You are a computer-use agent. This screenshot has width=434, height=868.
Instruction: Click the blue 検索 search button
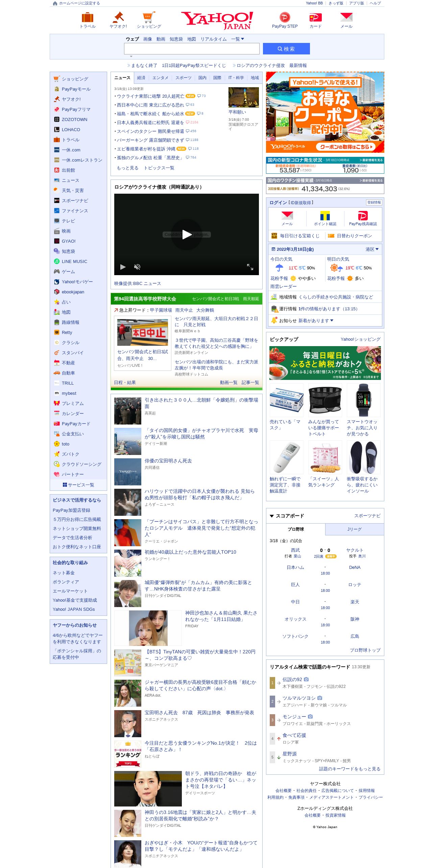tap(286, 49)
